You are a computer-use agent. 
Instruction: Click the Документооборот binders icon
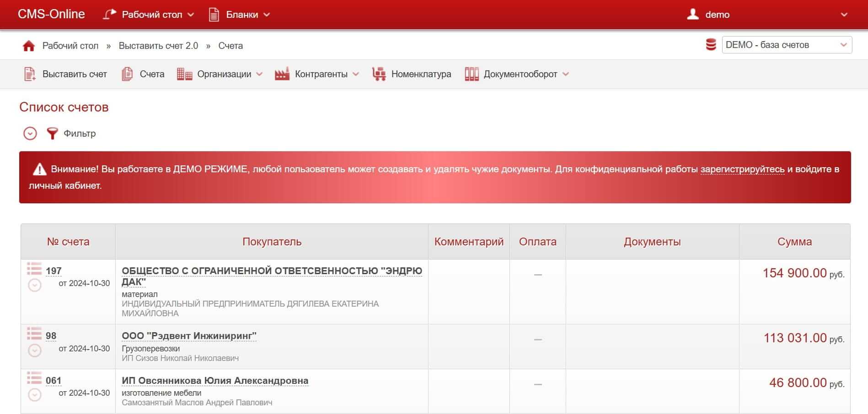click(472, 74)
